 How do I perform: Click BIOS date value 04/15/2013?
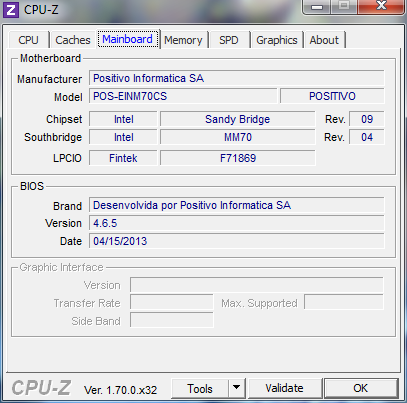(237, 241)
